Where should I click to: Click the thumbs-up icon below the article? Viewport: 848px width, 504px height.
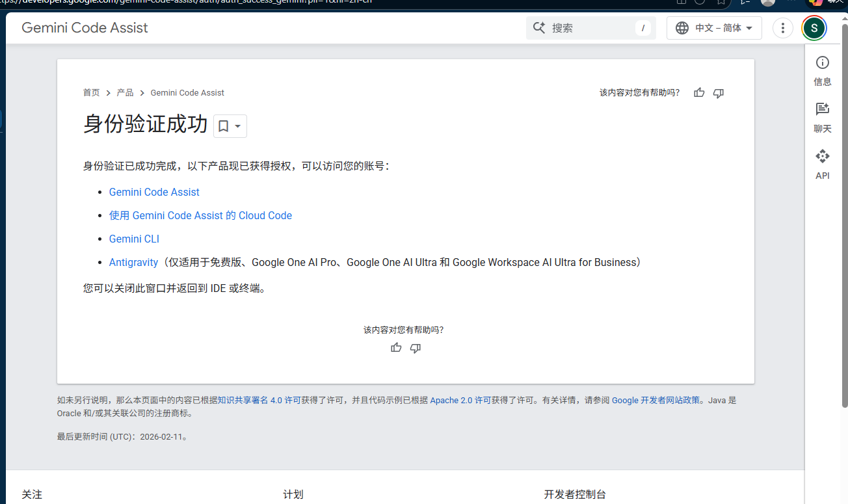pos(396,348)
